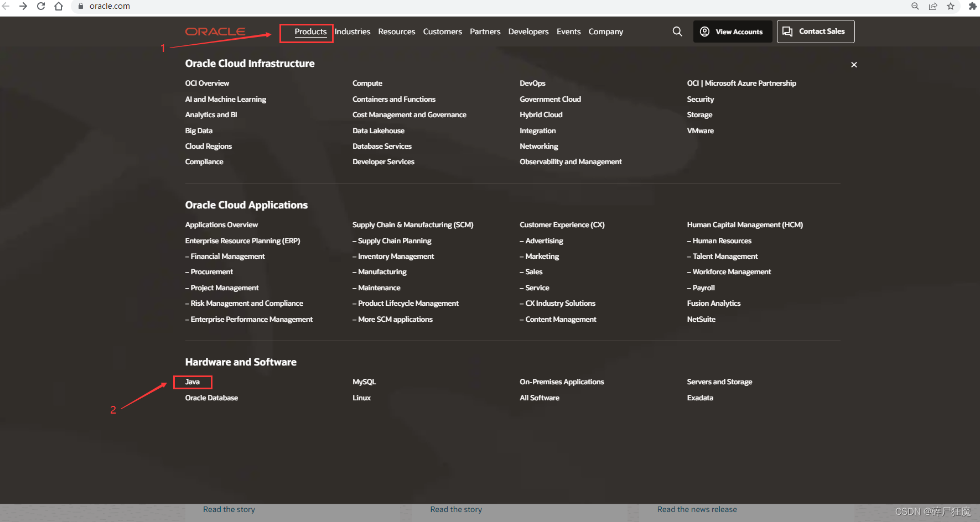The width and height of the screenshot is (980, 522).
Task: Open Applications Overview
Action: pos(221,225)
